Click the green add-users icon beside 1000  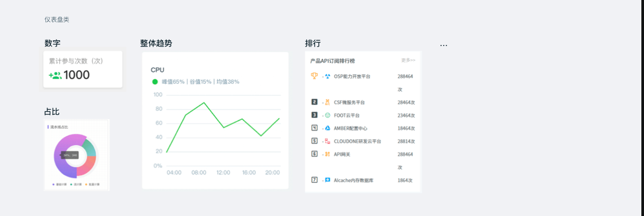point(55,75)
